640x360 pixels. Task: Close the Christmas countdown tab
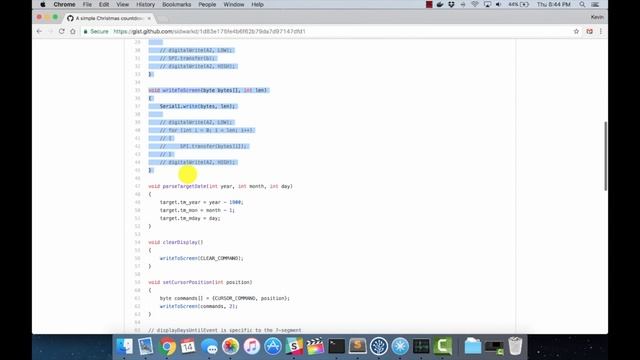coord(149,18)
